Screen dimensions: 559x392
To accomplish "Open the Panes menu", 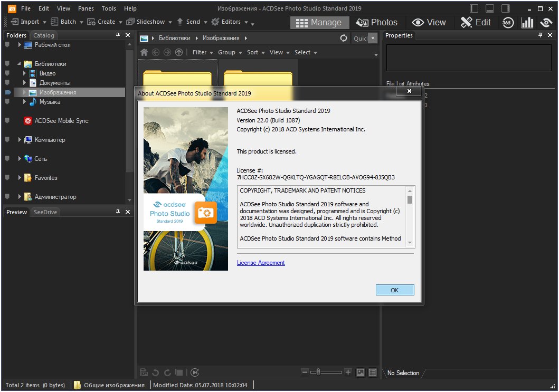I will click(x=86, y=8).
